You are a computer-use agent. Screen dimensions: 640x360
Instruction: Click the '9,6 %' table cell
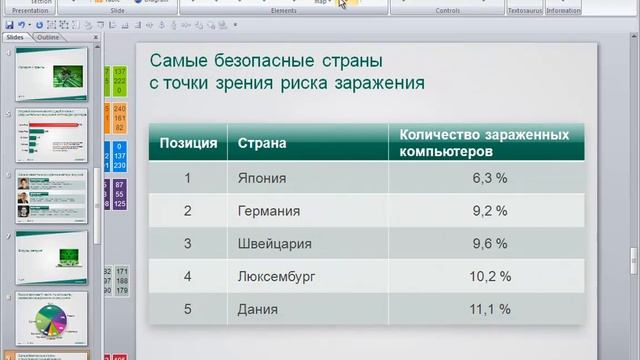tap(486, 243)
